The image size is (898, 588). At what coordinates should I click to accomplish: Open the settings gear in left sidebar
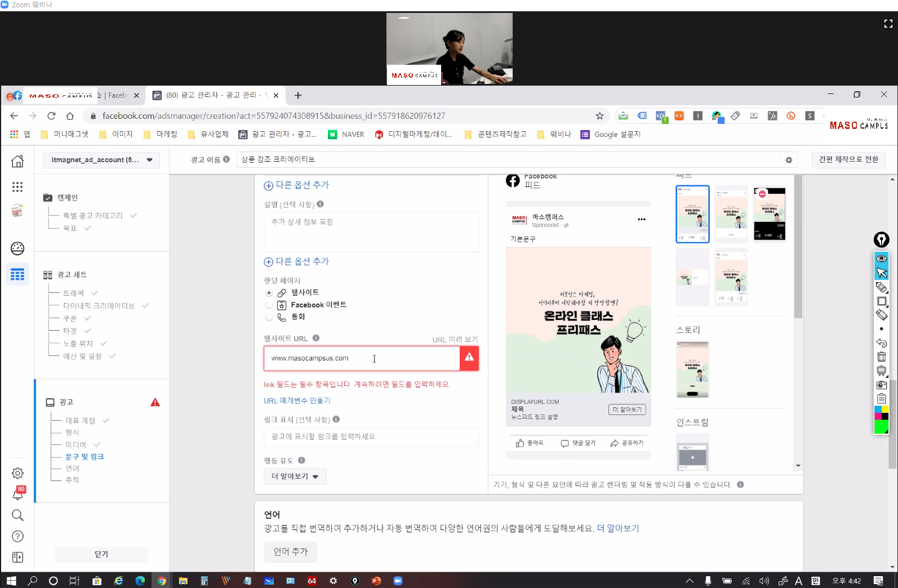pyautogui.click(x=17, y=473)
